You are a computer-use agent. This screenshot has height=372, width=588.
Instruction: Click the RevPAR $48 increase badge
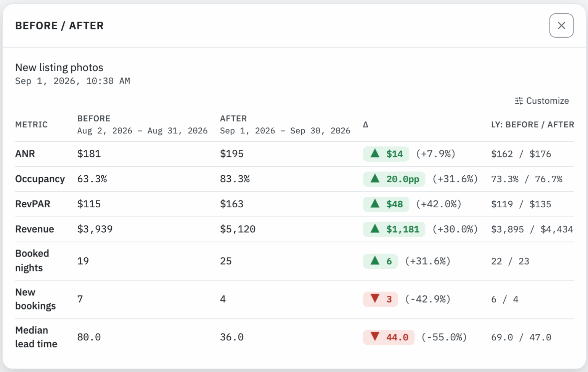(386, 204)
